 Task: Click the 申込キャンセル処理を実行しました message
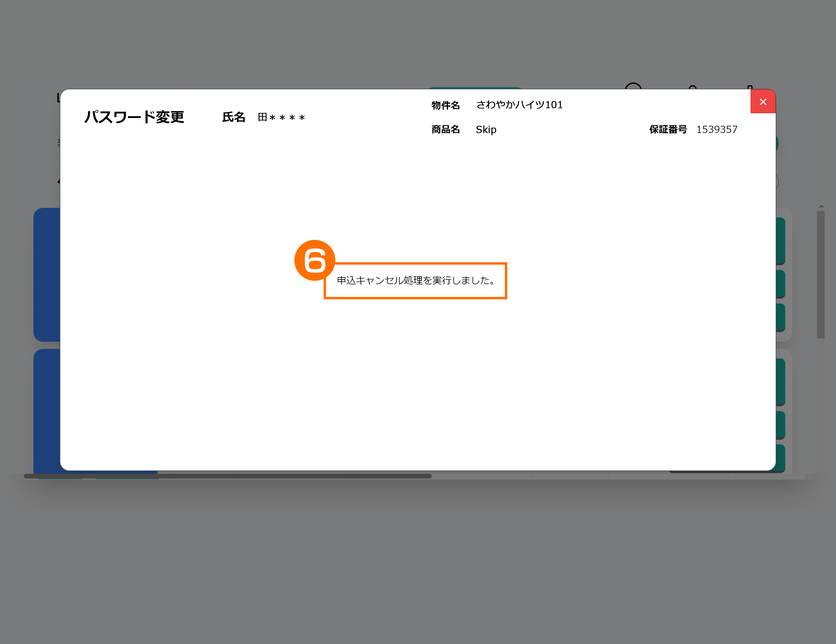[x=416, y=281]
